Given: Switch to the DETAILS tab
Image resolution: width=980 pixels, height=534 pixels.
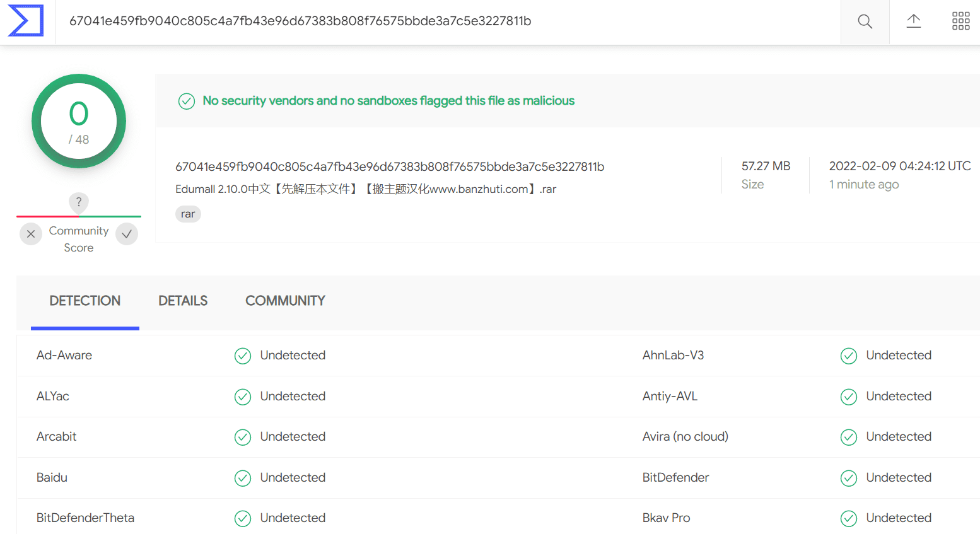Looking at the screenshot, I should click(x=183, y=301).
